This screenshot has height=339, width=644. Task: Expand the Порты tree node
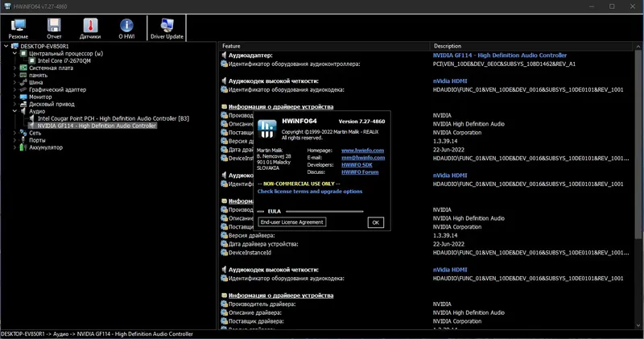14,140
